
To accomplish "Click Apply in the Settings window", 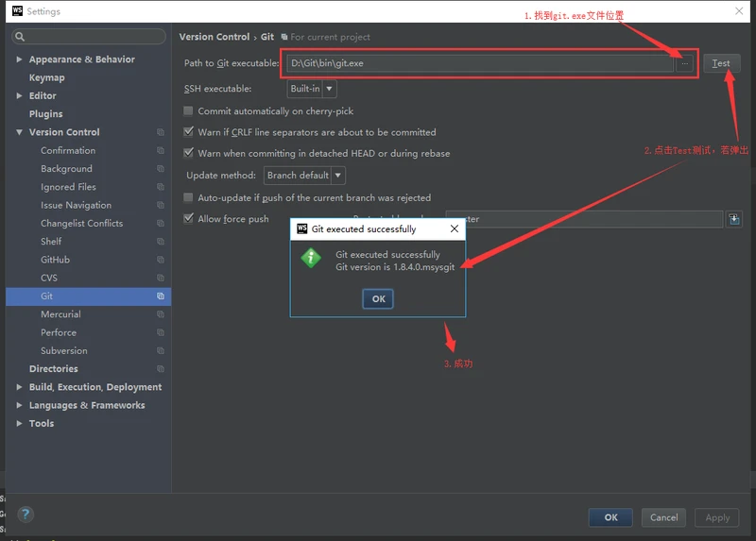I will 717,517.
